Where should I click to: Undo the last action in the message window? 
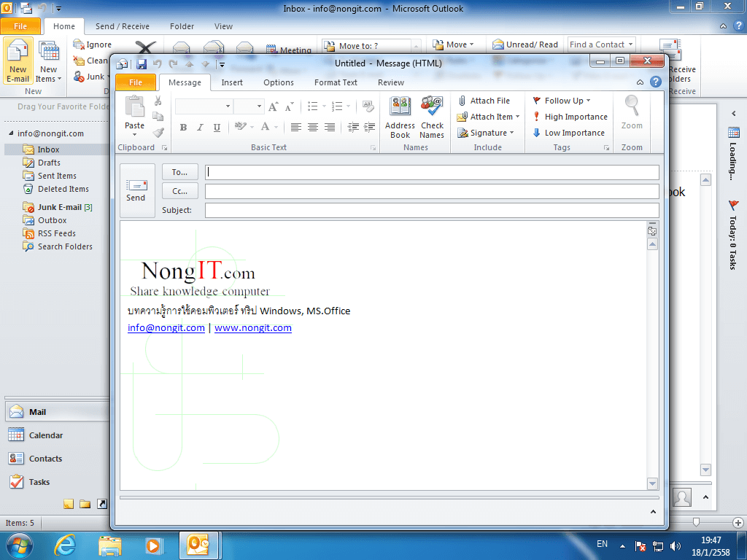[158, 64]
